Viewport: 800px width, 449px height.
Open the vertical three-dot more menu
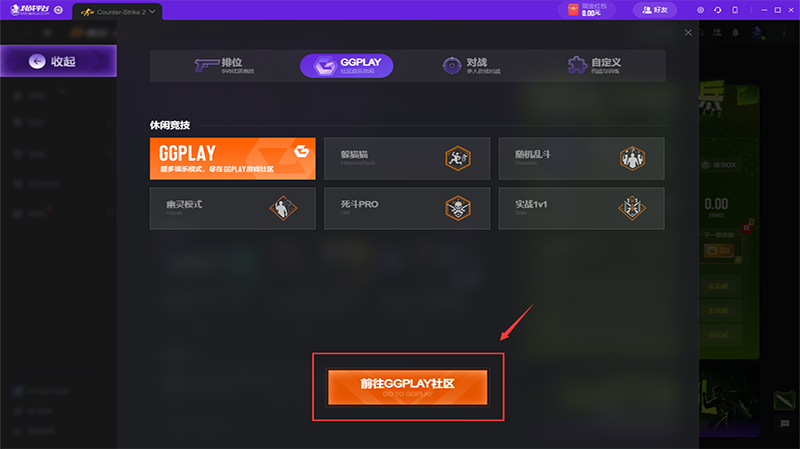click(x=784, y=33)
